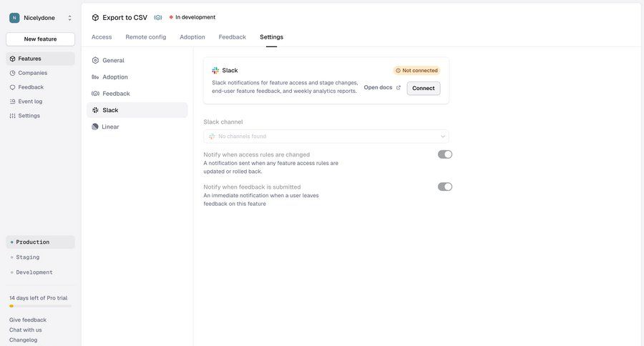Toggle notify when feedback is submitted
The height and width of the screenshot is (346, 644).
tap(445, 187)
